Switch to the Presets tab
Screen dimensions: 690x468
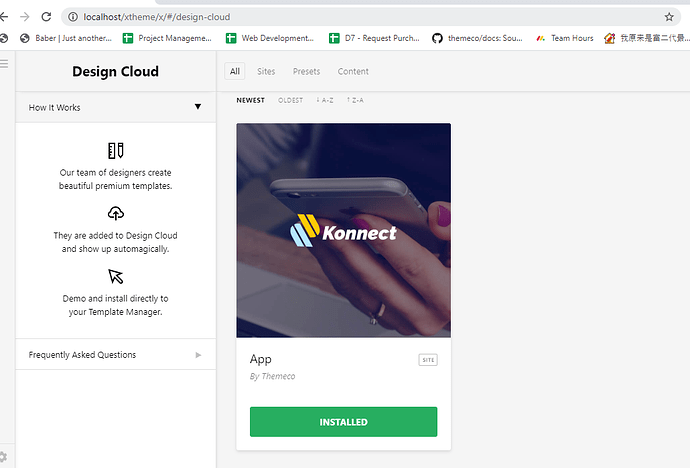coord(306,71)
